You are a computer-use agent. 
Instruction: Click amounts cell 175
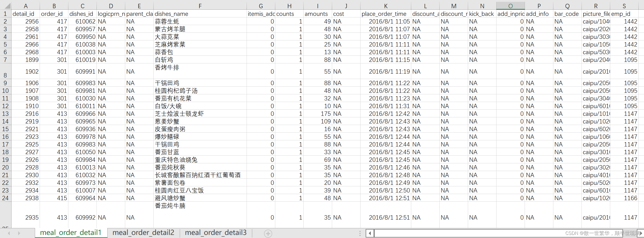click(x=318, y=114)
